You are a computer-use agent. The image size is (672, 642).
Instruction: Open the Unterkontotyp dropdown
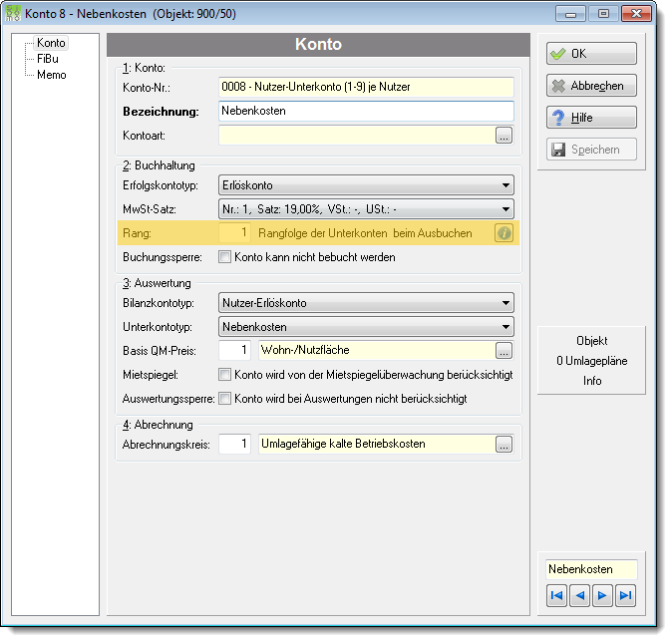366,327
